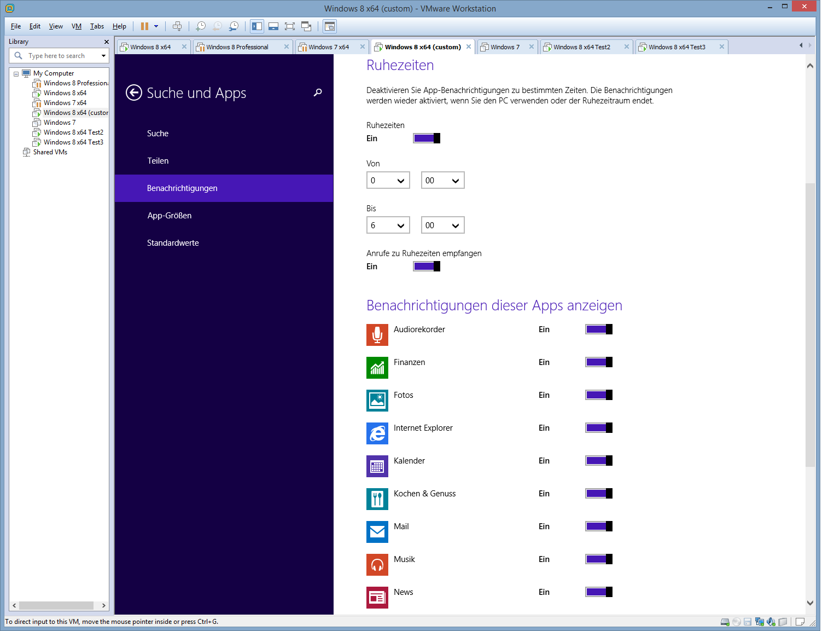Open the power options dropdown arrow
The image size is (840, 631).
click(x=156, y=26)
